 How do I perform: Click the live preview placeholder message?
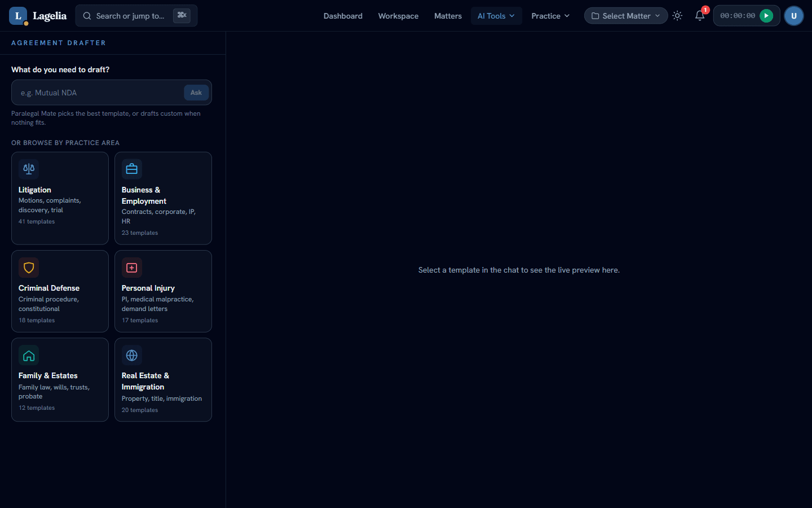(519, 270)
